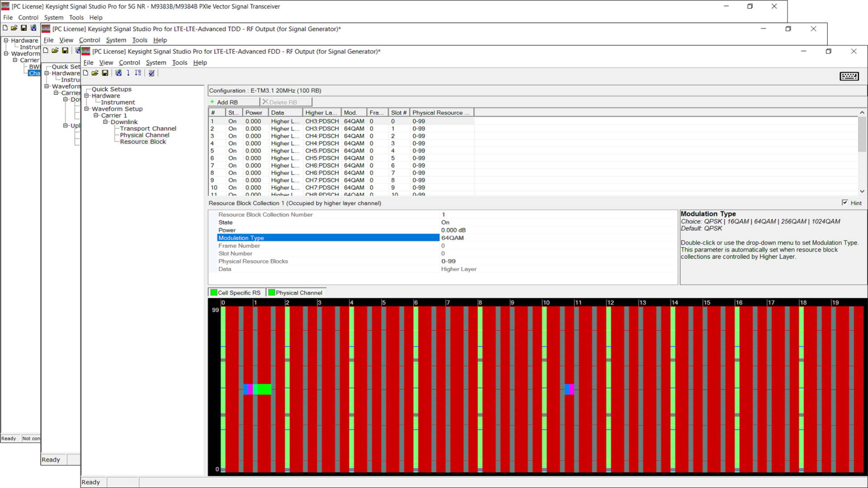Open the on-screen keyboard icon
Viewport: 868px width, 488px height.
click(849, 76)
